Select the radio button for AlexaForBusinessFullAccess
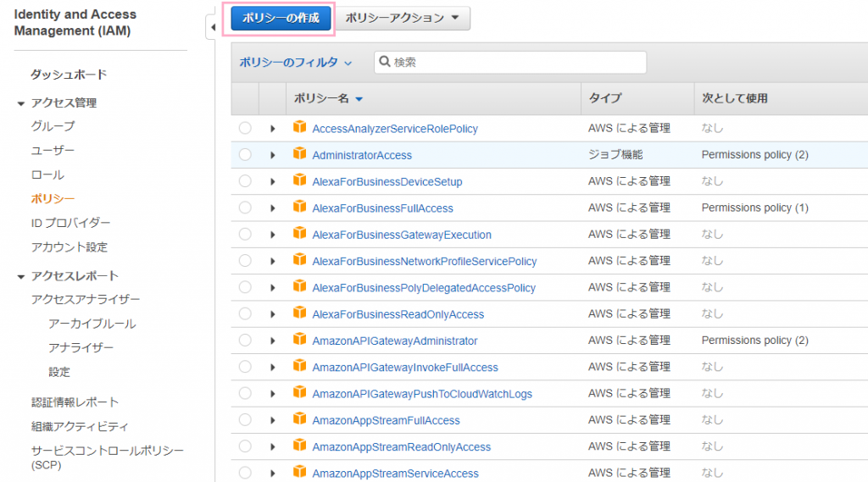This screenshot has height=482, width=868. point(245,208)
